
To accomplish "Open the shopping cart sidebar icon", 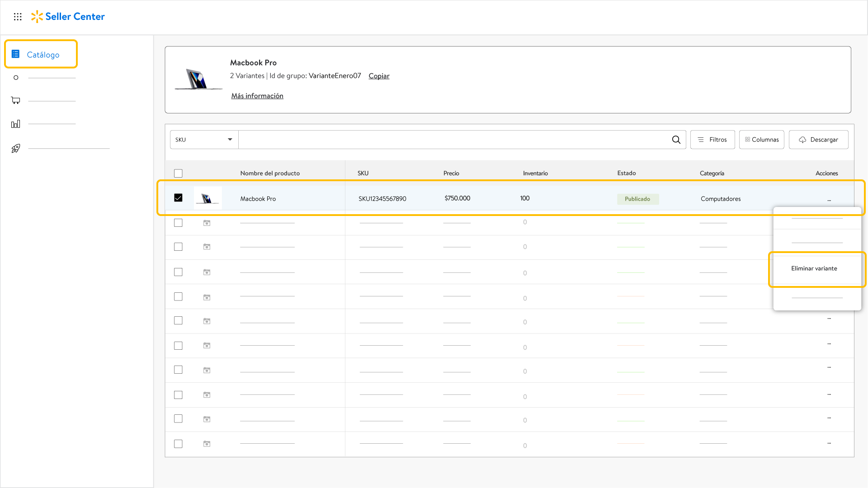I will tap(16, 100).
